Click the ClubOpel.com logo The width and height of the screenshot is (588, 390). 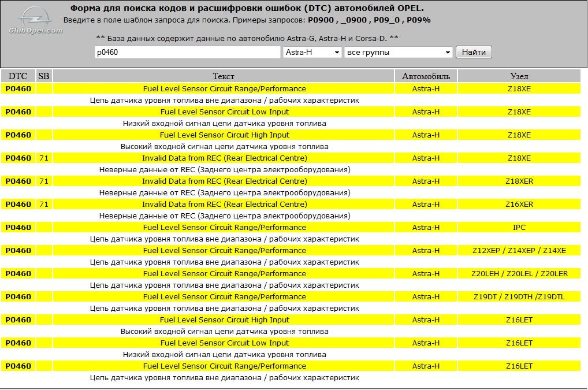36,21
